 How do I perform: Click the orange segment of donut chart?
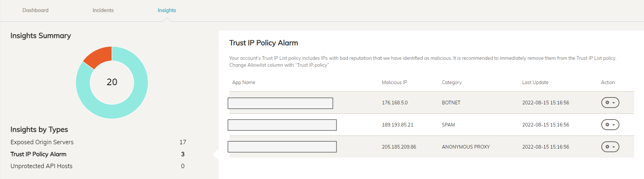coord(99,56)
